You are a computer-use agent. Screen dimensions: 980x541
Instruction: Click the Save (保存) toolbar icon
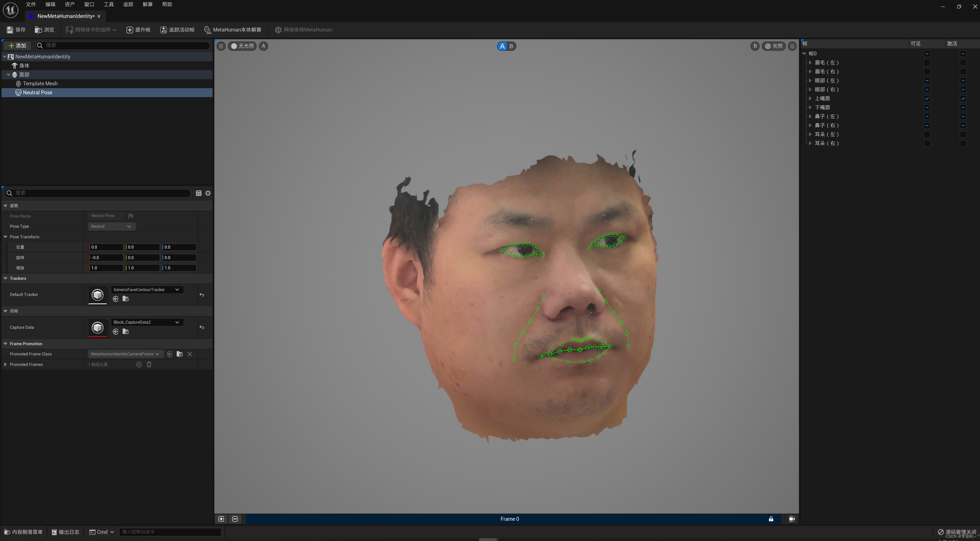10,30
